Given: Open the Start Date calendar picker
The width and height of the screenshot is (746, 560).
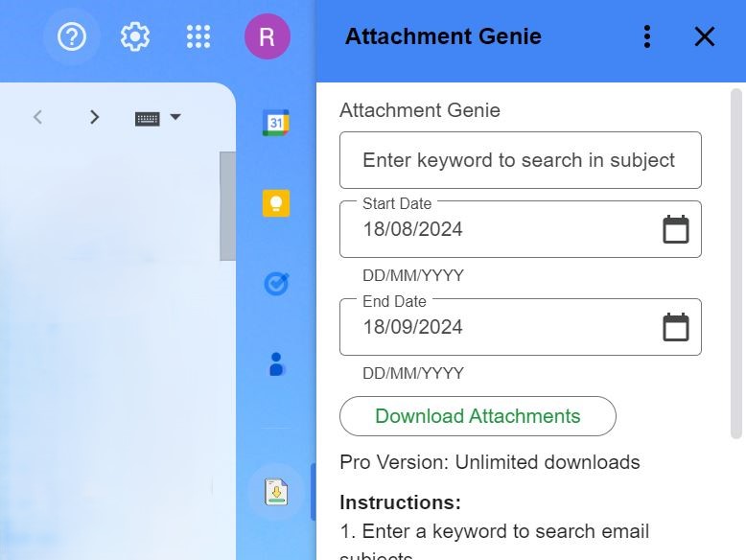Looking at the screenshot, I should point(676,229).
